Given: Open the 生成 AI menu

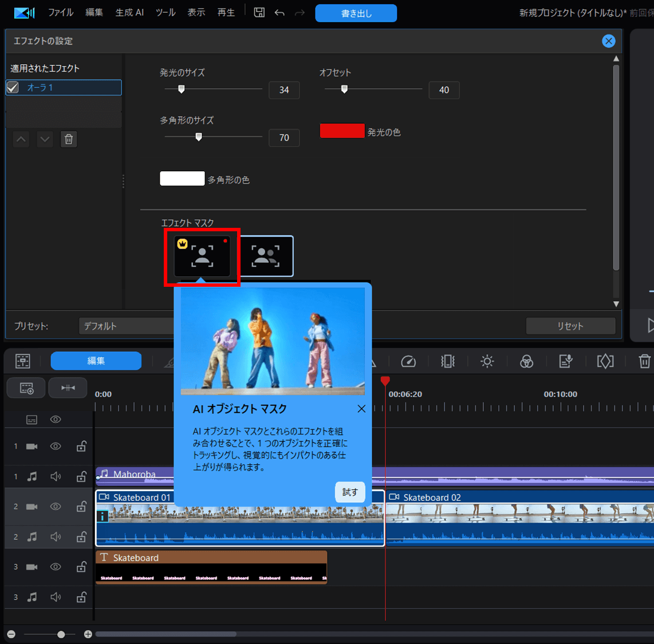Looking at the screenshot, I should [x=129, y=13].
